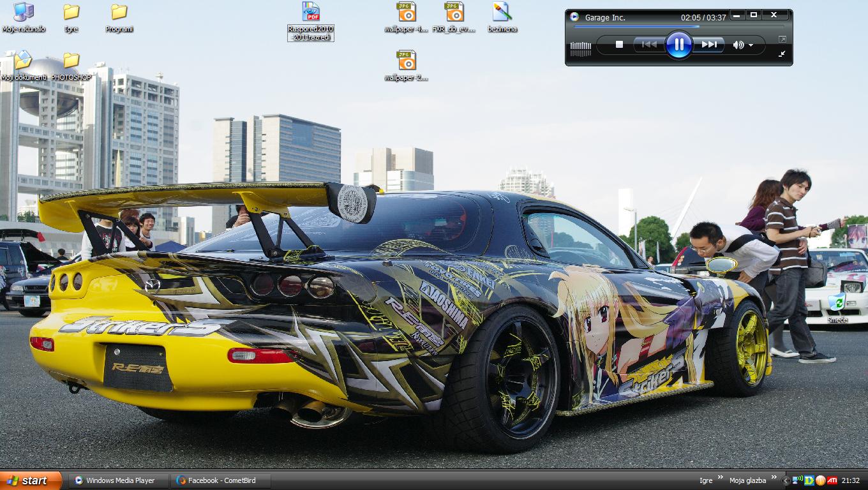This screenshot has width=868, height=490.
Task: Click the Moja glazba toolbar label
Action: [x=747, y=480]
